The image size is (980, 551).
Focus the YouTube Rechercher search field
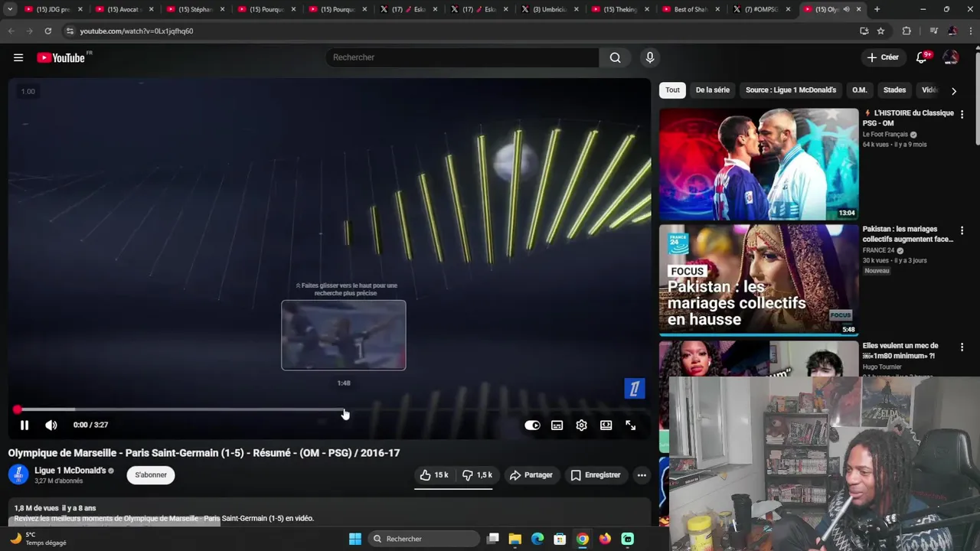click(x=462, y=57)
